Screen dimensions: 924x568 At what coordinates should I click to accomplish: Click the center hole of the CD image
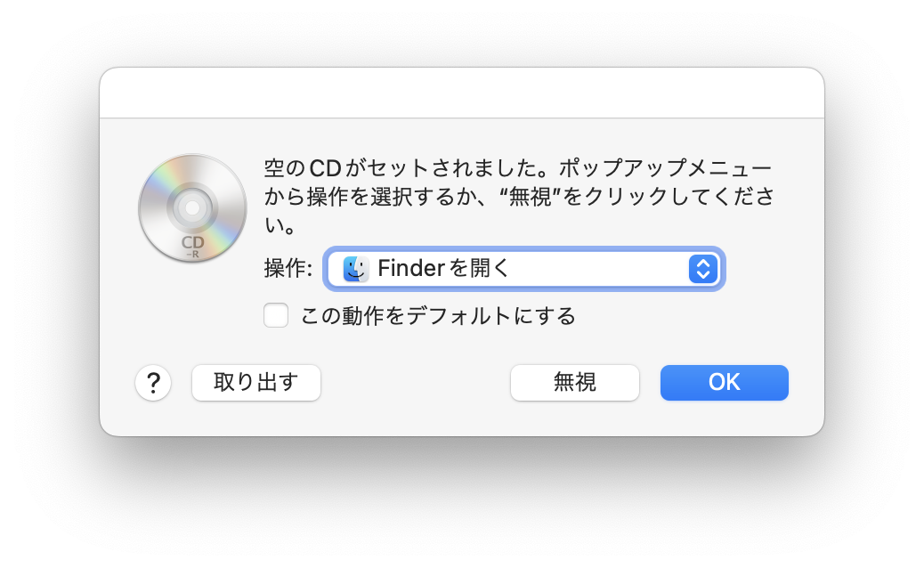tap(192, 208)
